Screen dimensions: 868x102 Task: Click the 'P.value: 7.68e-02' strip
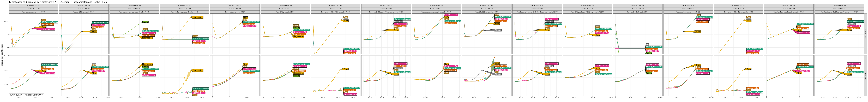click(185, 9)
